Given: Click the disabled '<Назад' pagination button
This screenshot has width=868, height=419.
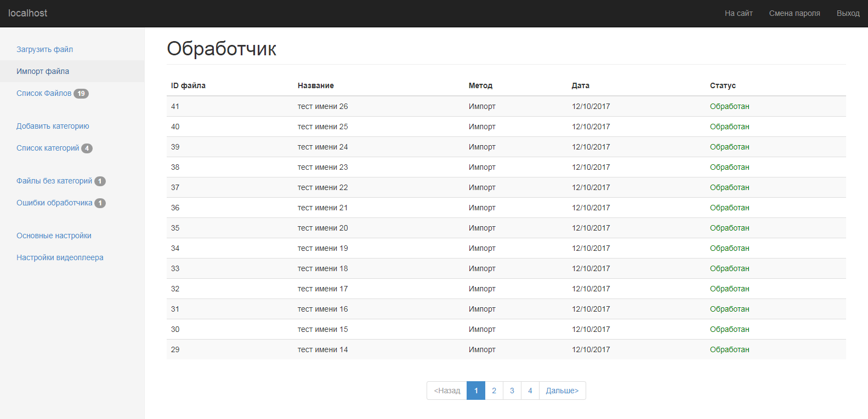Looking at the screenshot, I should click(447, 391).
